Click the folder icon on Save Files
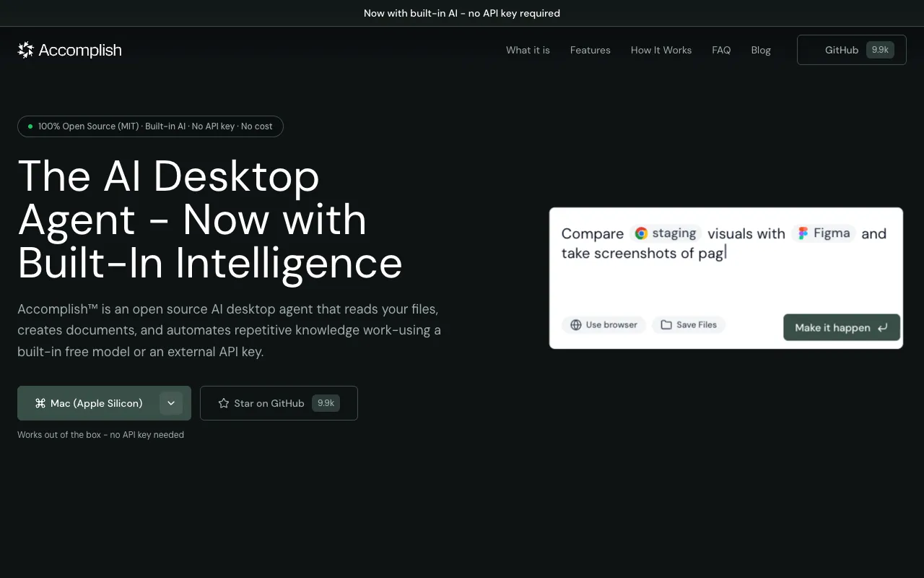Screen dimensions: 924x578 click(x=666, y=324)
